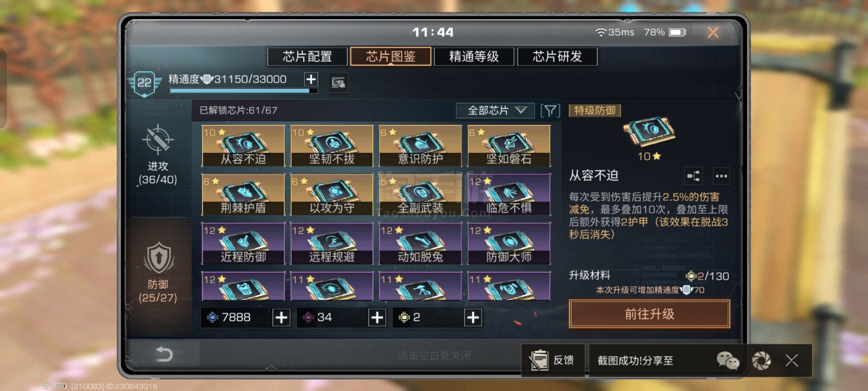Click the mastery progress bar

click(244, 91)
